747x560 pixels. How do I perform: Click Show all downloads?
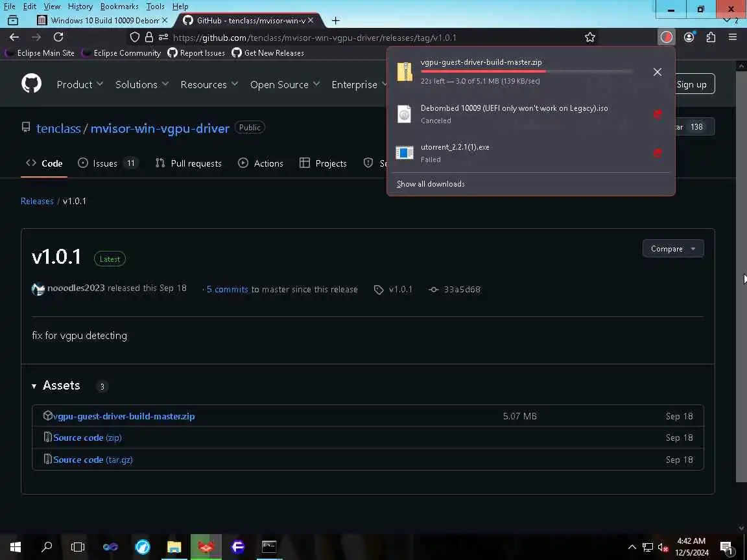point(431,184)
